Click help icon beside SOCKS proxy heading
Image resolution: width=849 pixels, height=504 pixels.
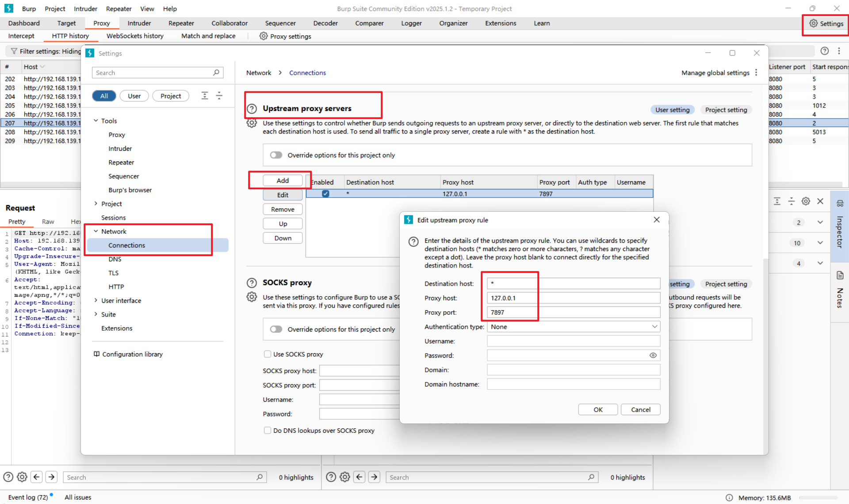[252, 283]
